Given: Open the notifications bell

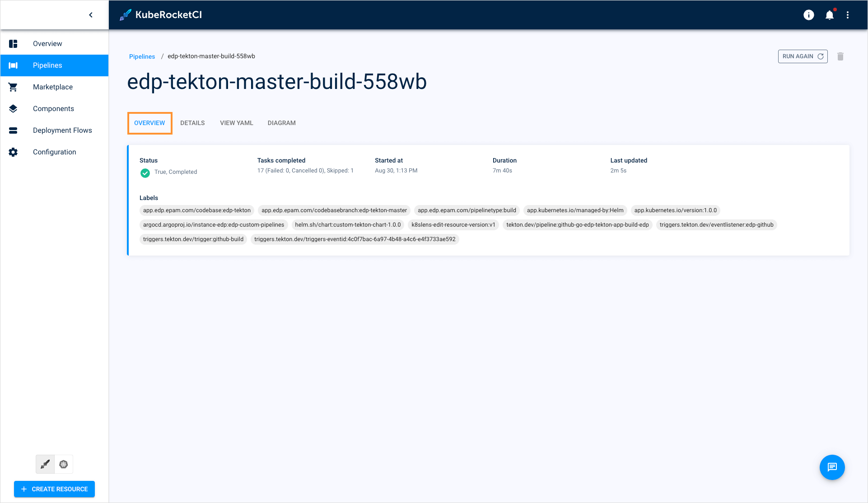Looking at the screenshot, I should point(830,15).
